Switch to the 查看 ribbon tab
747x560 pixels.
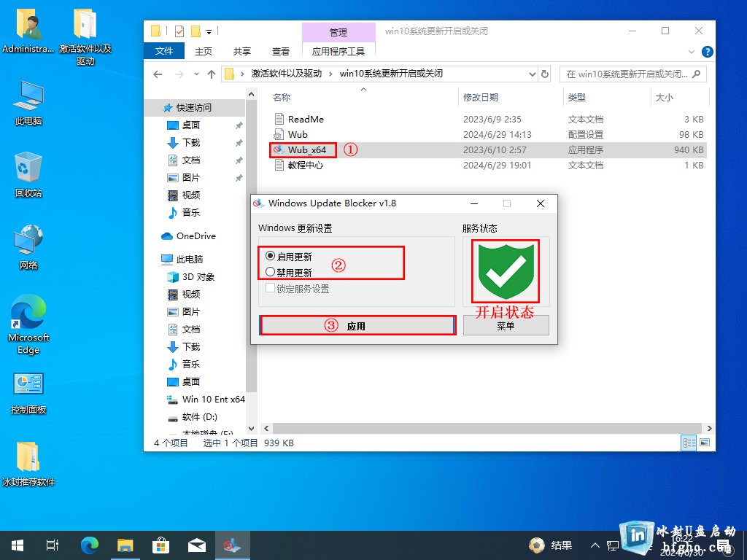click(x=281, y=51)
